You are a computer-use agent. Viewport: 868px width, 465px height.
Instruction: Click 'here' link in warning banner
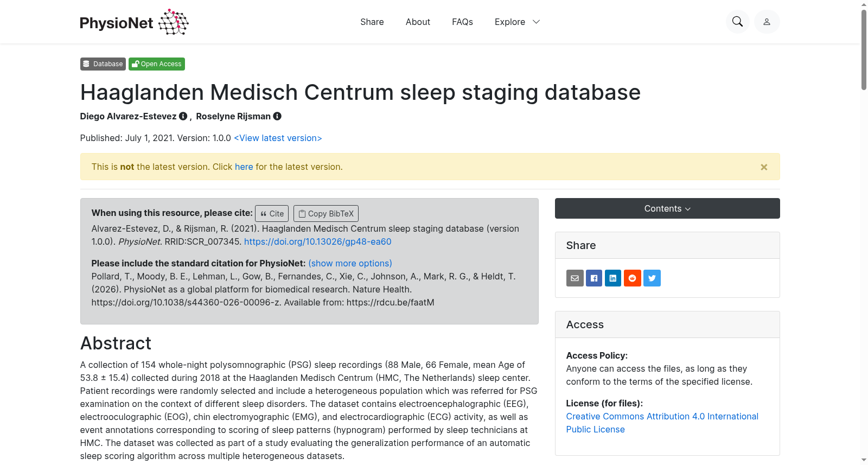click(244, 167)
